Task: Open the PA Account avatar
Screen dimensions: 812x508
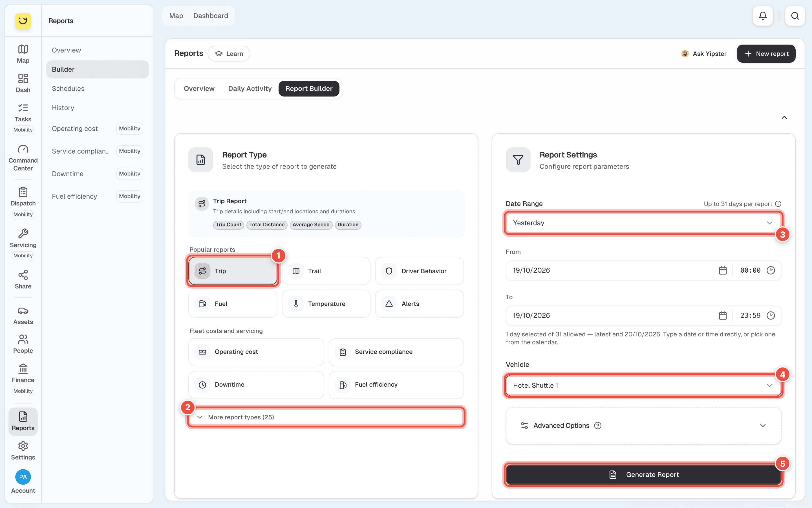Action: [x=23, y=477]
